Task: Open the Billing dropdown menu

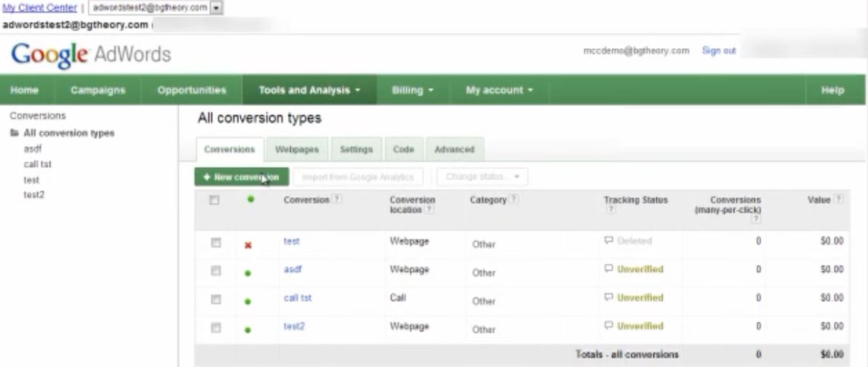Action: click(x=413, y=90)
